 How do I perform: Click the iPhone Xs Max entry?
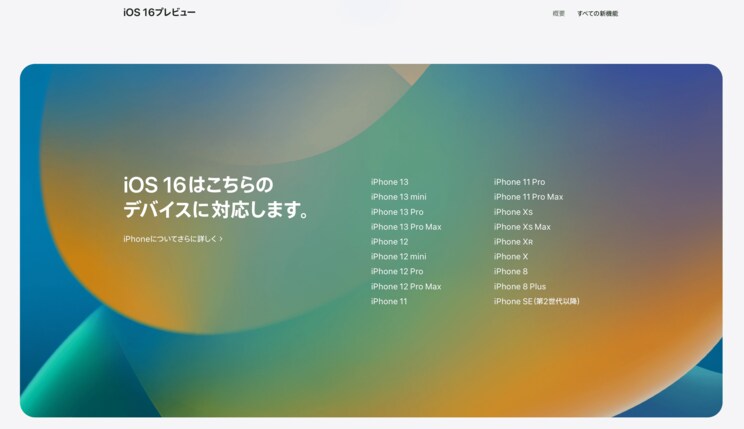pos(522,227)
